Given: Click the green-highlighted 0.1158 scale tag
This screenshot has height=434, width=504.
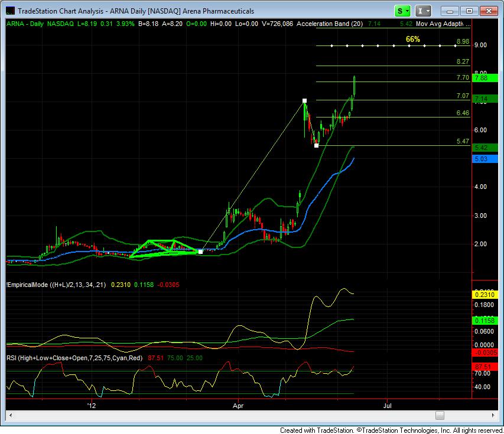Looking at the screenshot, I should (x=485, y=321).
